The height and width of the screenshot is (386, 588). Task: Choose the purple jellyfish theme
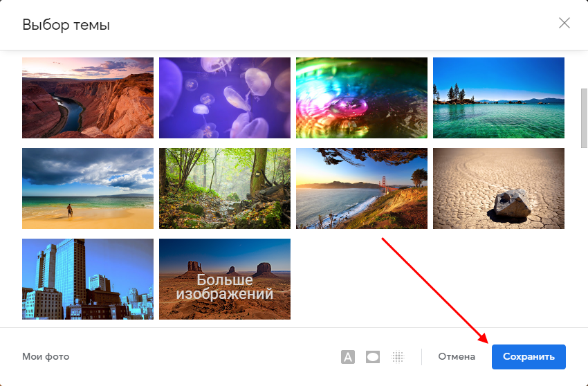coord(225,98)
